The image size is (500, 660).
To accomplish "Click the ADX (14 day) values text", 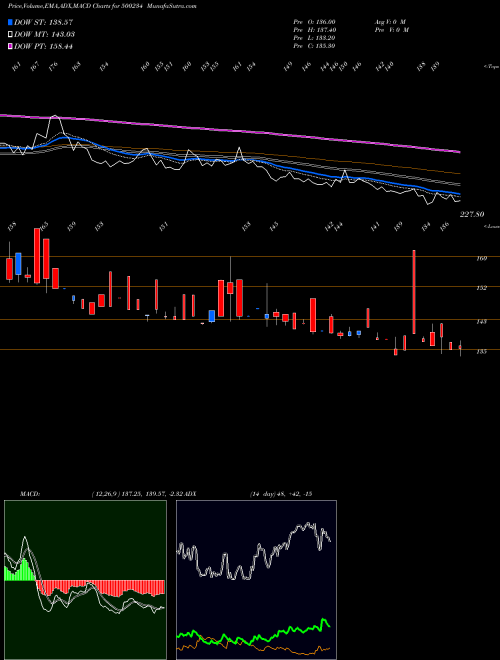I will 281,494.
